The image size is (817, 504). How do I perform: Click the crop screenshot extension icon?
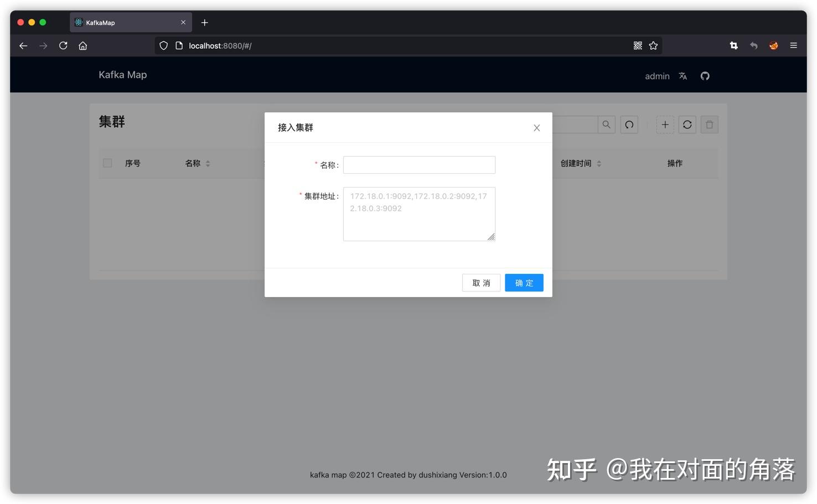(733, 46)
